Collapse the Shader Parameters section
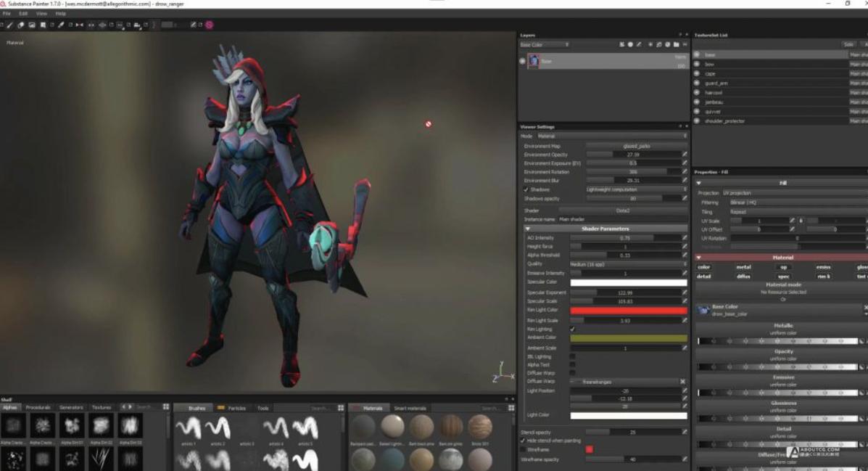 pos(527,229)
